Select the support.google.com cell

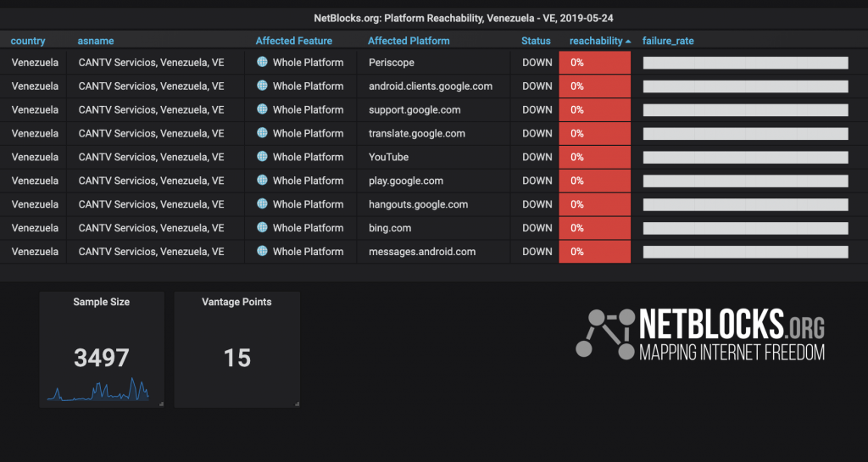414,110
